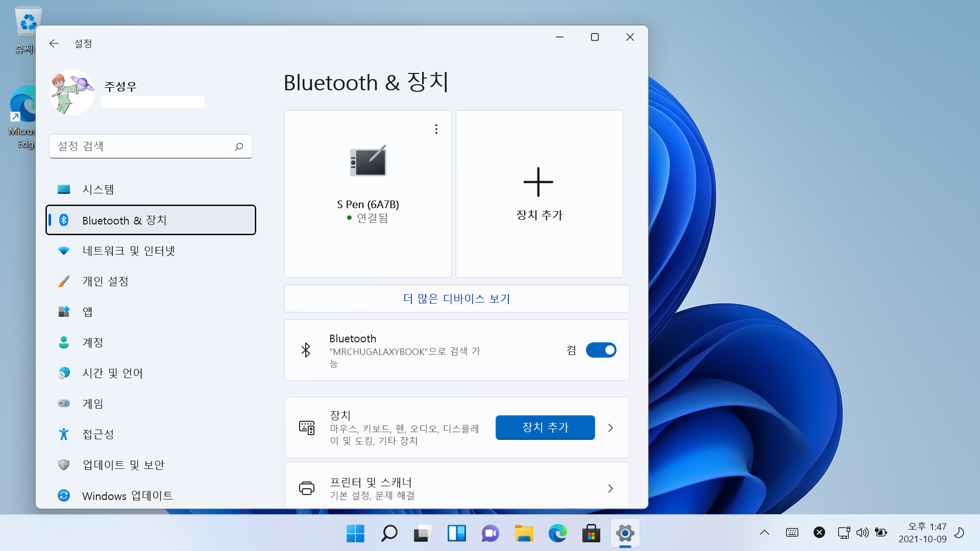Click volume icon in system tray
Viewport: 980px width, 551px height.
point(862,533)
